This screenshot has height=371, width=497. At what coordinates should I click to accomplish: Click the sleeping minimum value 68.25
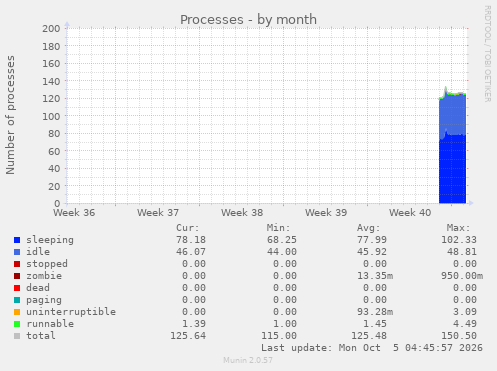(282, 240)
